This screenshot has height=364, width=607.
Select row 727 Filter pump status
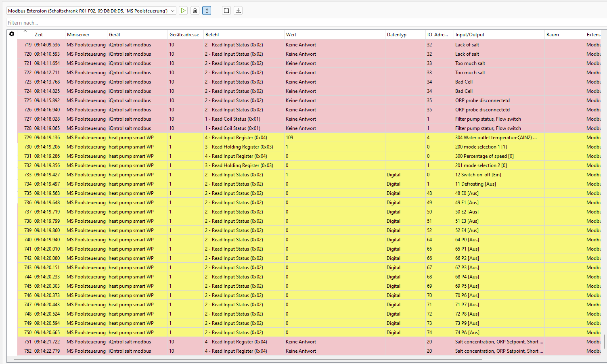[488, 119]
